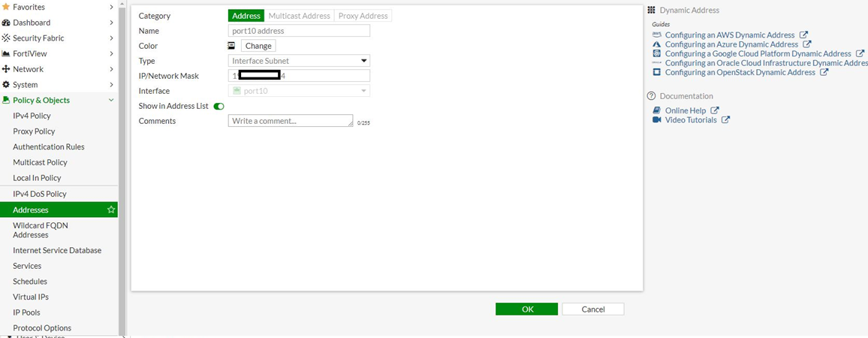The width and height of the screenshot is (868, 338).
Task: Click the Security Fabric icon
Action: click(6, 38)
